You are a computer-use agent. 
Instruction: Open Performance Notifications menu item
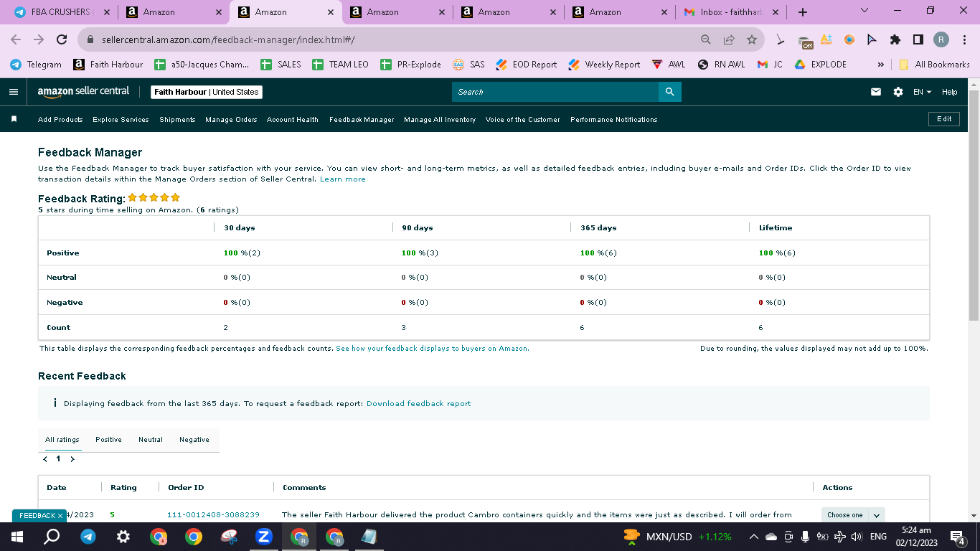coord(614,120)
